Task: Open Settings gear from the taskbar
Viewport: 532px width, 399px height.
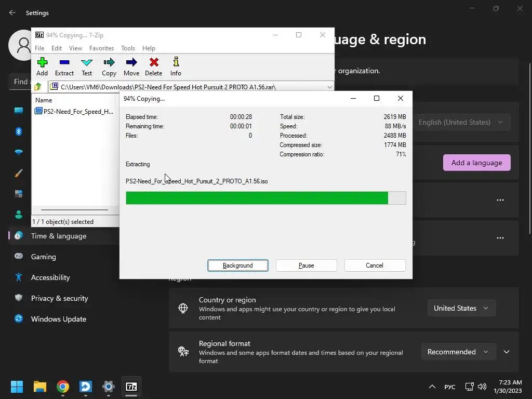Action: point(108,387)
